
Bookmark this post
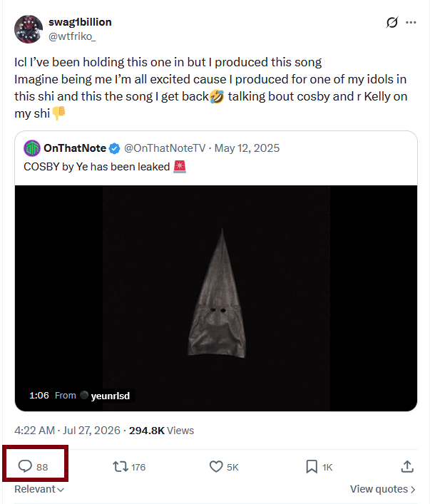[x=312, y=466]
